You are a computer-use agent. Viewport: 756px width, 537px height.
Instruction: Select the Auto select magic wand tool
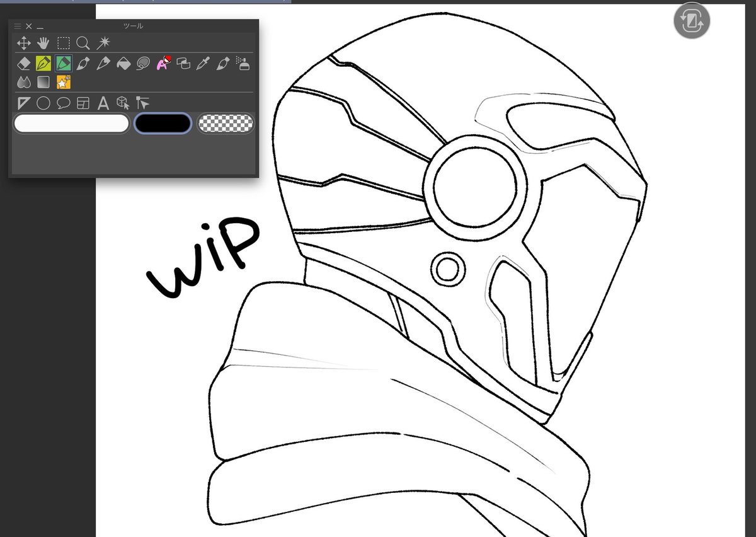pos(103,43)
